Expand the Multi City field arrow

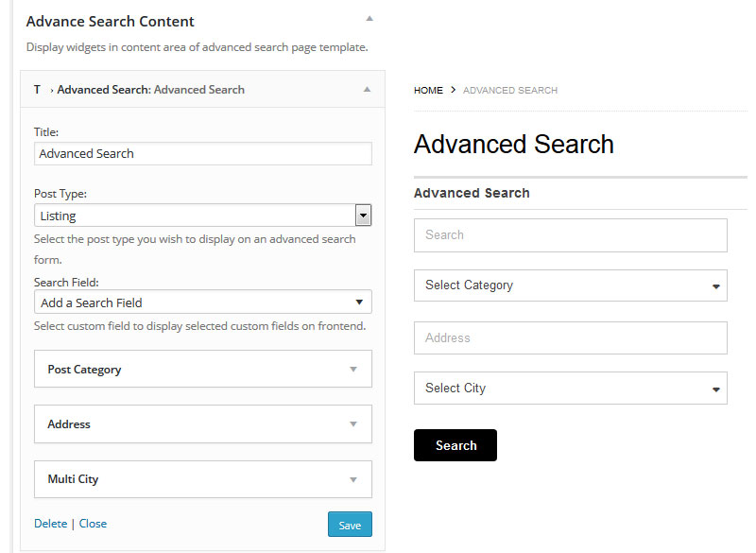pyautogui.click(x=353, y=479)
